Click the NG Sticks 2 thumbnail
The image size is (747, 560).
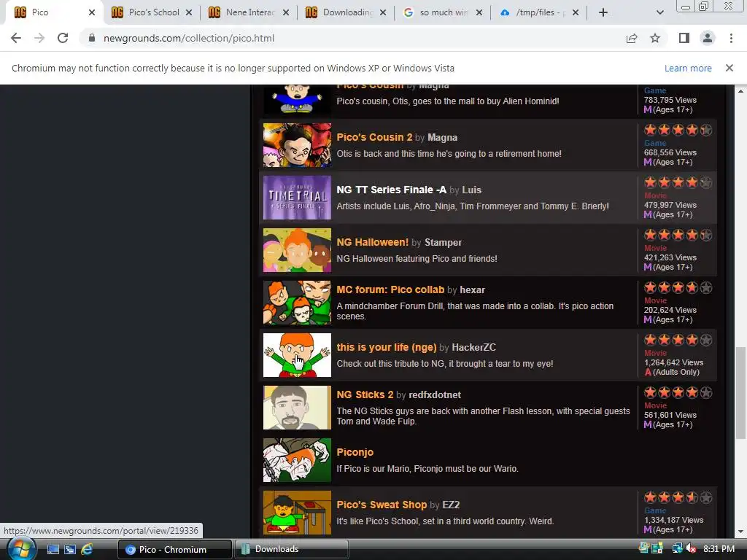pos(297,408)
